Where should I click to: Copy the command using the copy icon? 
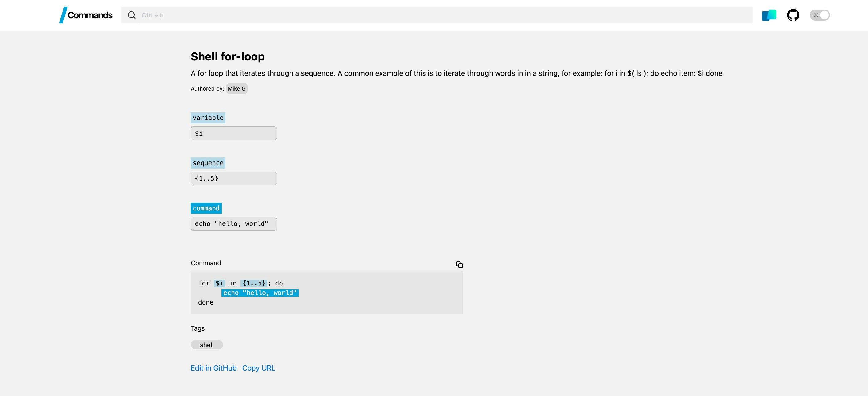(459, 264)
